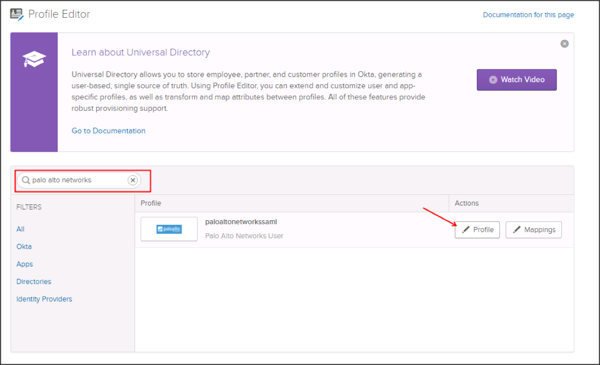The width and height of the screenshot is (600, 365).
Task: Click the Learn about Universal Directory heading
Action: (140, 52)
